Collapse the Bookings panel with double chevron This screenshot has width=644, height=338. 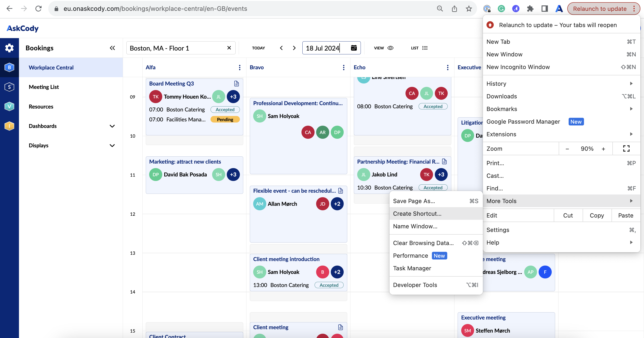coord(112,48)
